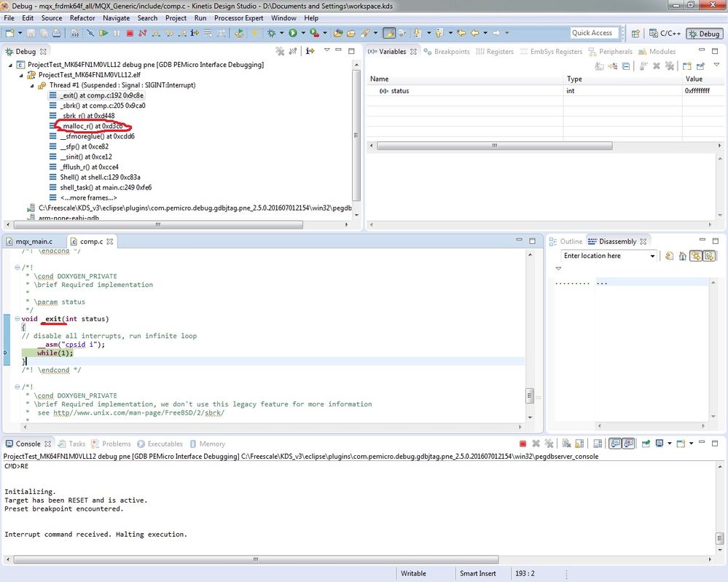Open the Processor Expert menu
The width and height of the screenshot is (728, 582).
pyautogui.click(x=238, y=18)
